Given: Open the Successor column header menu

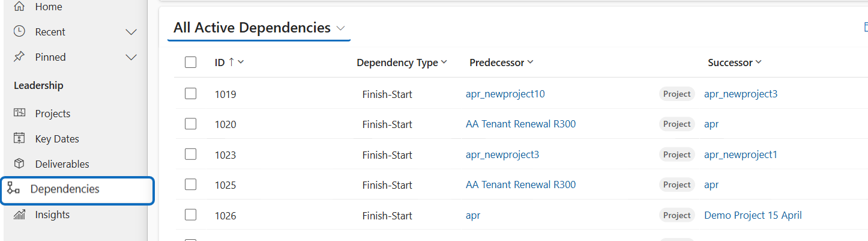Looking at the screenshot, I should coord(759,63).
